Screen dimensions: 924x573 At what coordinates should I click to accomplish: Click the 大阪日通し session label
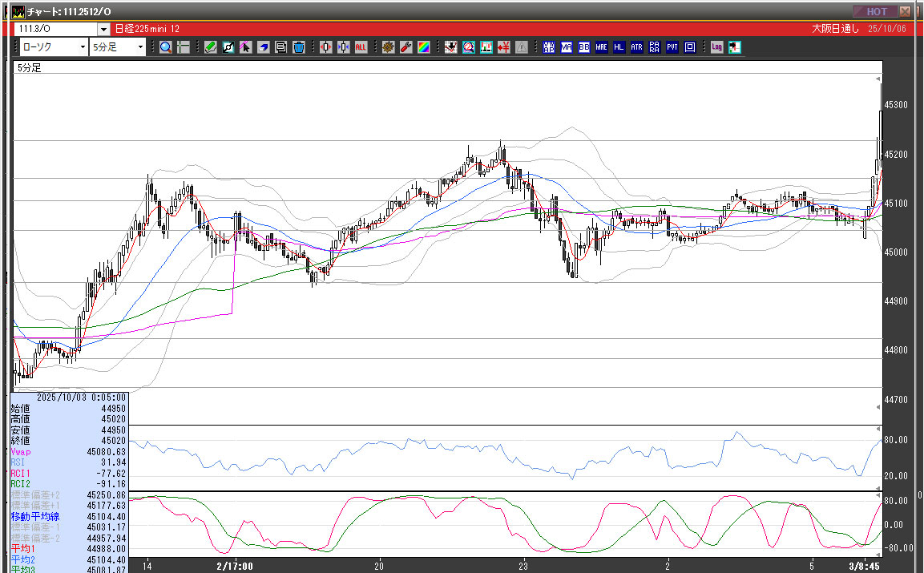[x=835, y=29]
